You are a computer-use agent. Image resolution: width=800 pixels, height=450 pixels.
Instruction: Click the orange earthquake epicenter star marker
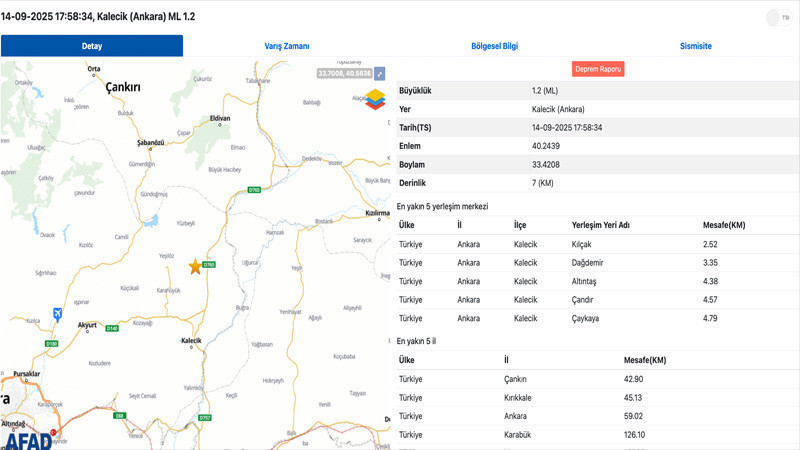[x=195, y=266]
